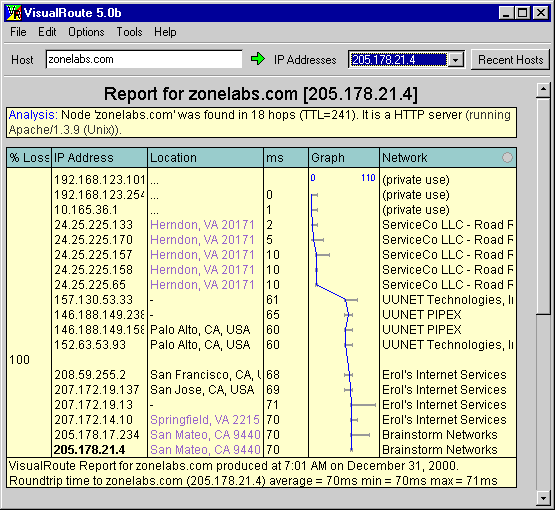The width and height of the screenshot is (555, 510).
Task: Click the circle icon in Network header
Action: pyautogui.click(x=507, y=157)
